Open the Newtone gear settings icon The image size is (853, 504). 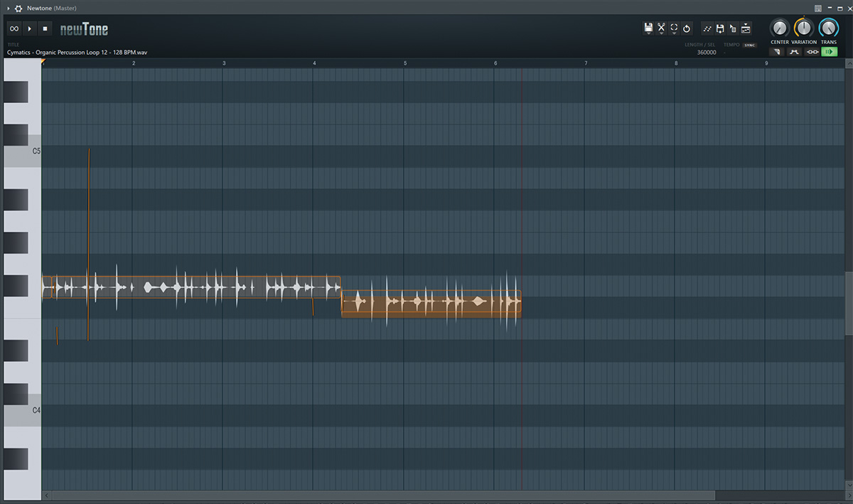tap(18, 8)
